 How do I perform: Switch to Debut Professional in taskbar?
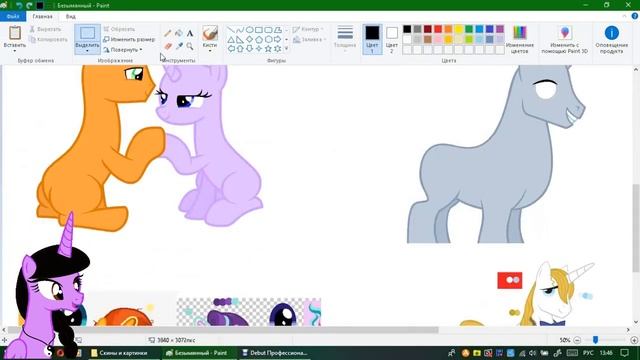(275, 353)
